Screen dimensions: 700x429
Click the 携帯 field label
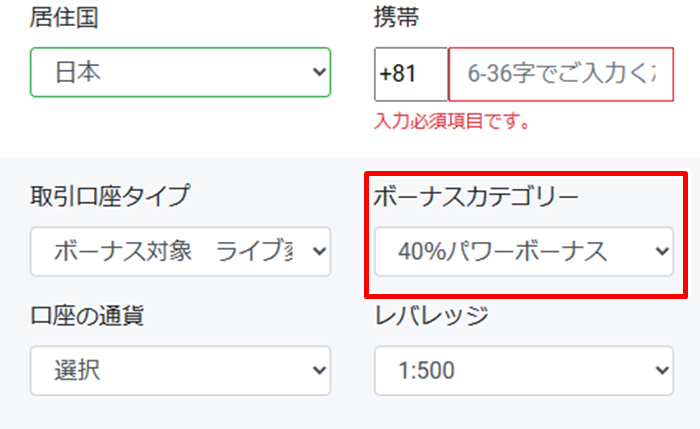397,17
